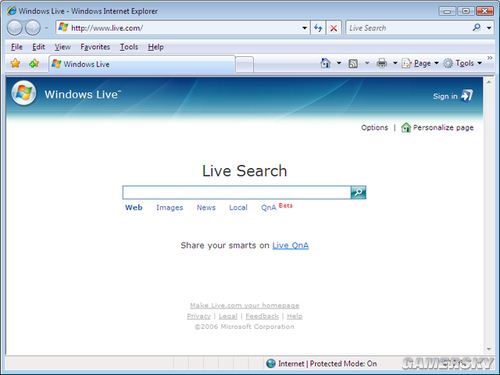Select the Local search category
Screen dimensions: 500x375
tap(238, 208)
